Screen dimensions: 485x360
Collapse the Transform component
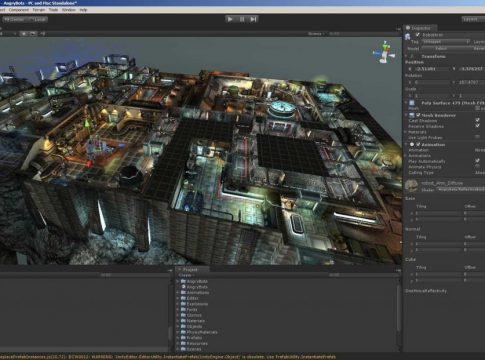tap(406, 56)
